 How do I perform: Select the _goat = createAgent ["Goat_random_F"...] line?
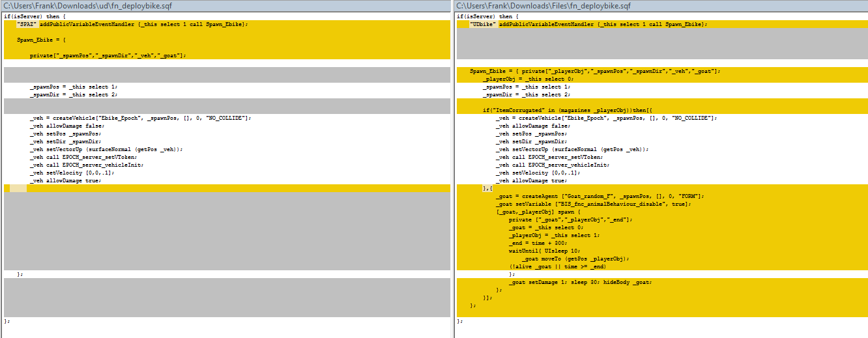point(600,196)
